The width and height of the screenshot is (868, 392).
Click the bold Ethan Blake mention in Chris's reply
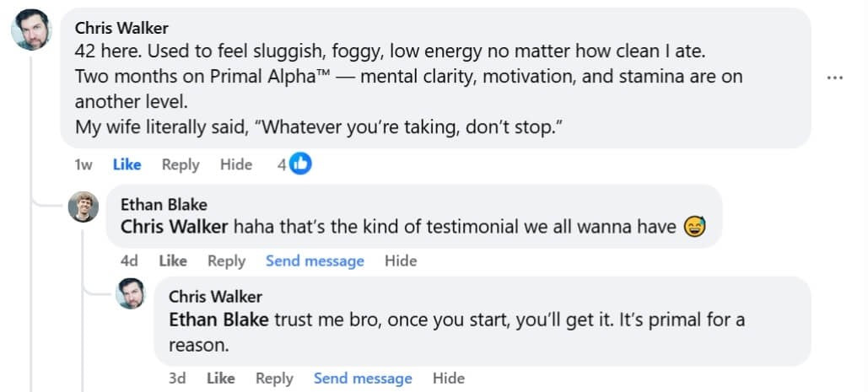click(218, 320)
